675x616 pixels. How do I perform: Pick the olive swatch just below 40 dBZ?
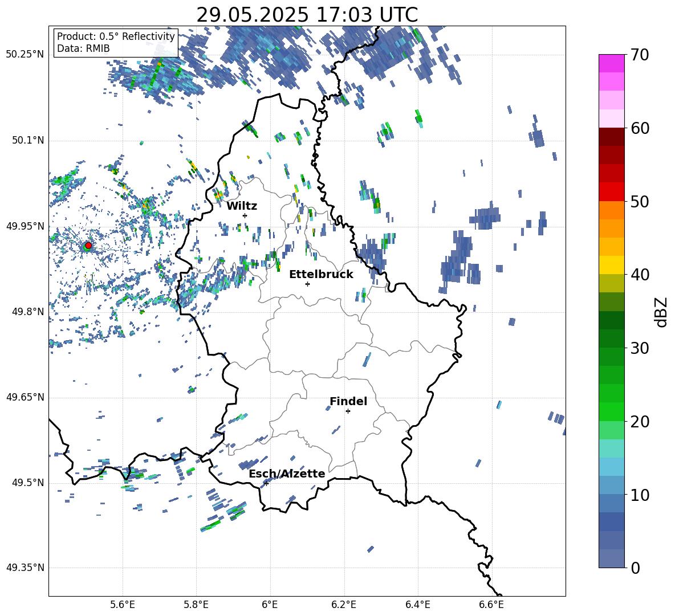point(612,283)
